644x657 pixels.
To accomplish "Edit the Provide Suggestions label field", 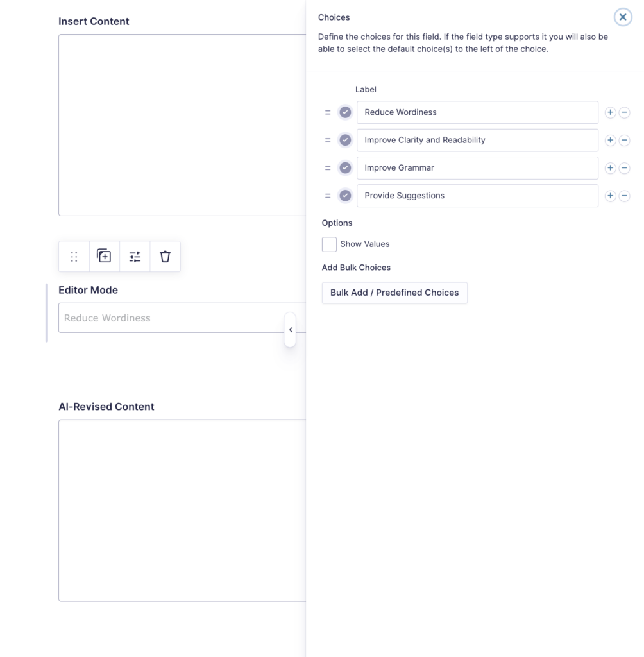I will tap(477, 196).
